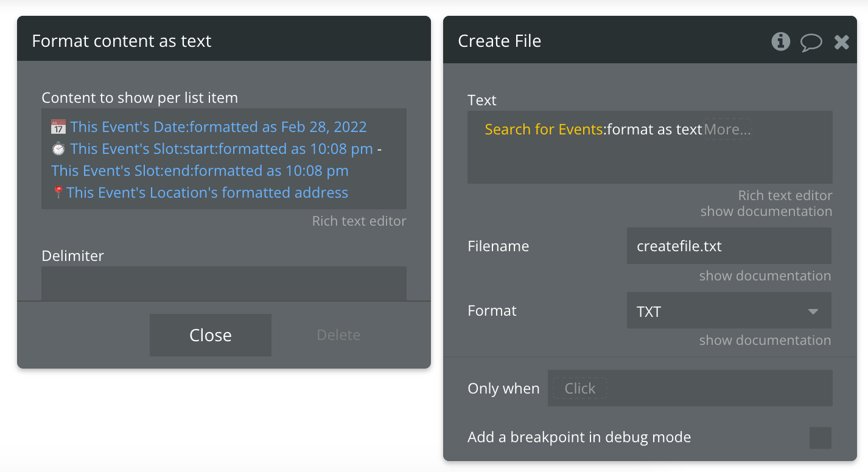Image resolution: width=868 pixels, height=472 pixels.
Task: Click the red pin emoji before Location
Action: pyautogui.click(x=58, y=192)
